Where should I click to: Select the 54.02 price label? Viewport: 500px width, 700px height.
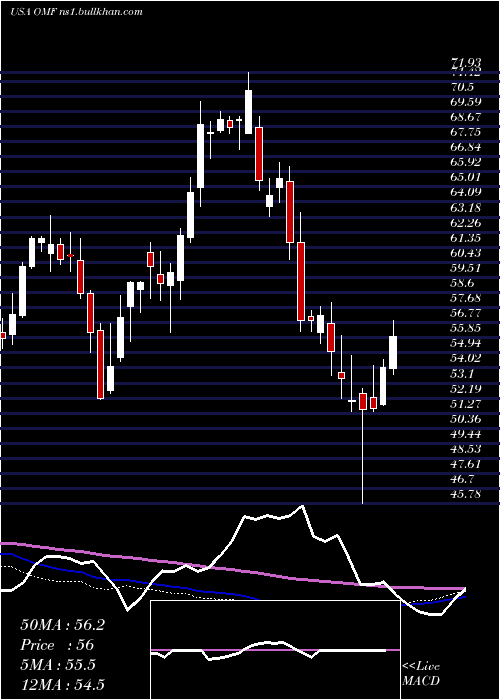pyautogui.click(x=466, y=358)
